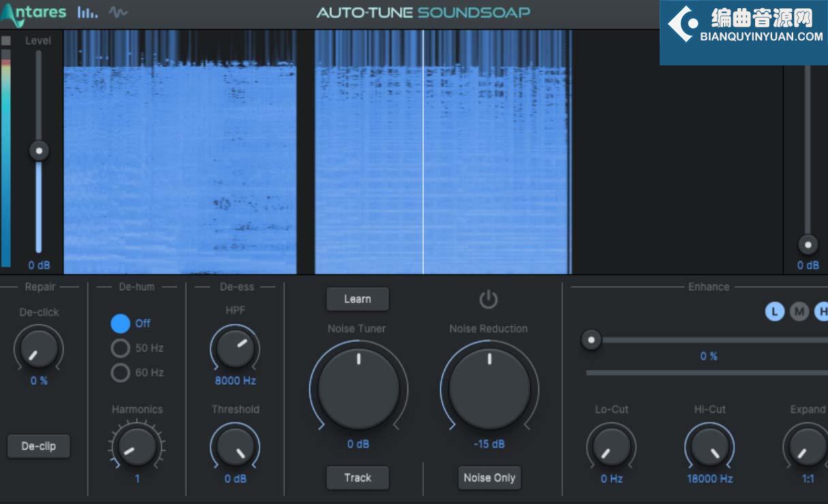The image size is (828, 504).
Task: Click the De-click 0 % value
Action: coord(39,381)
